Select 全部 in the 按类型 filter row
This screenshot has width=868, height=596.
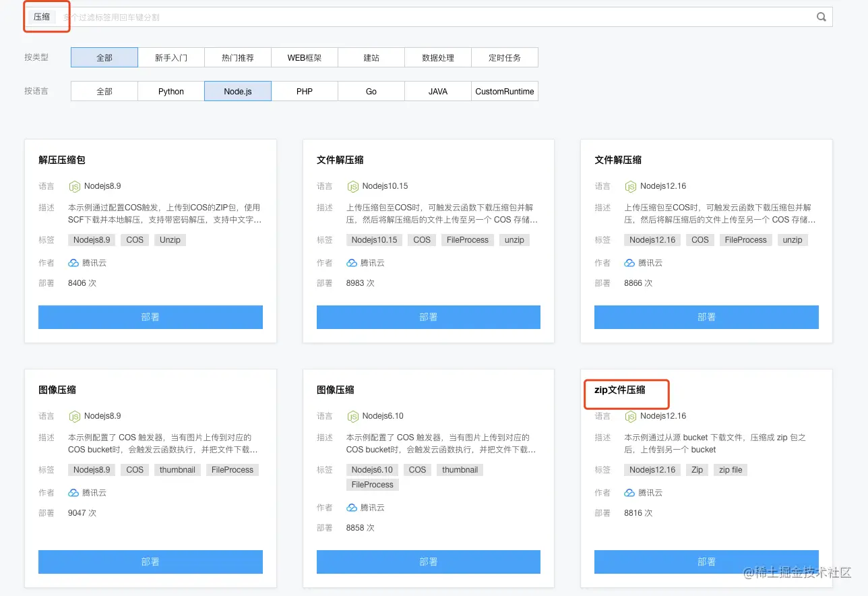[x=104, y=57]
